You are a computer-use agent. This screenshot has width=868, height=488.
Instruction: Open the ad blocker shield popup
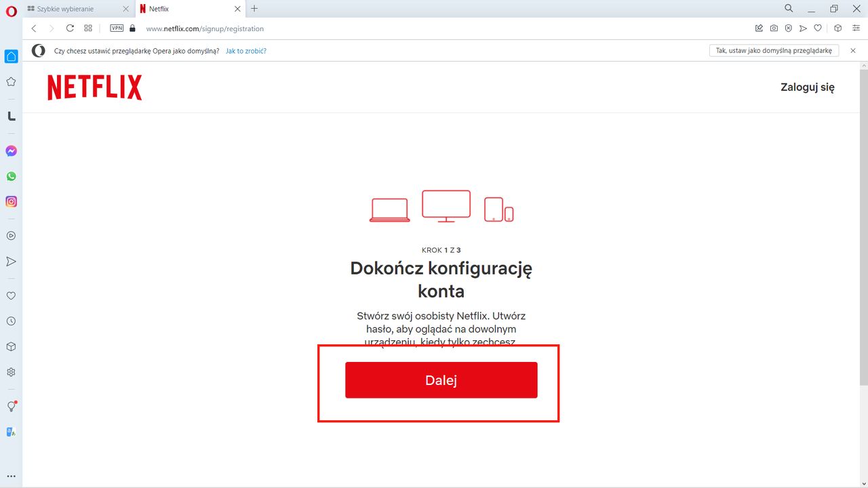coord(788,28)
